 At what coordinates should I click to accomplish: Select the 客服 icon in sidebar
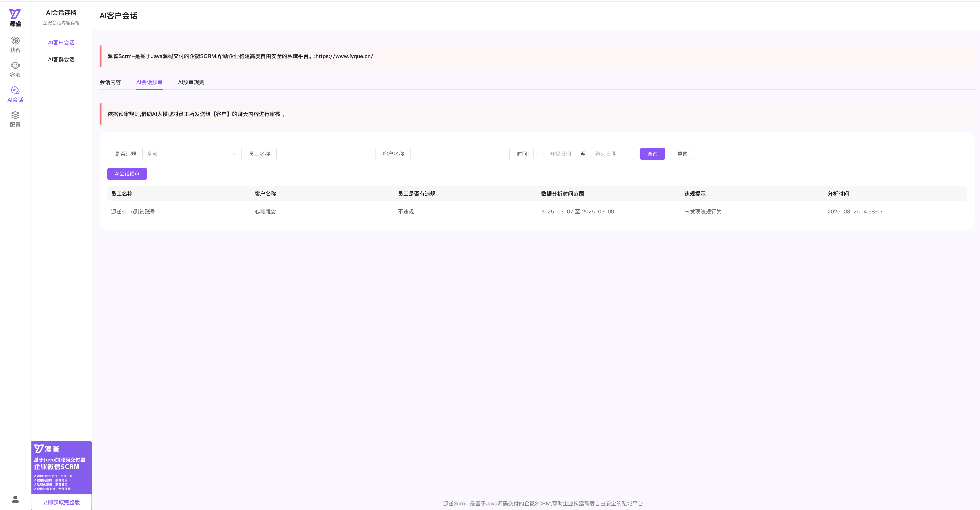pyautogui.click(x=15, y=69)
